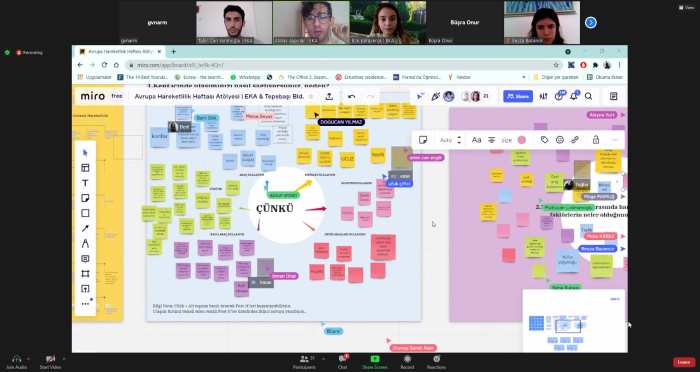
Task: Select the Comment tool in left toolbar
Action: click(85, 259)
